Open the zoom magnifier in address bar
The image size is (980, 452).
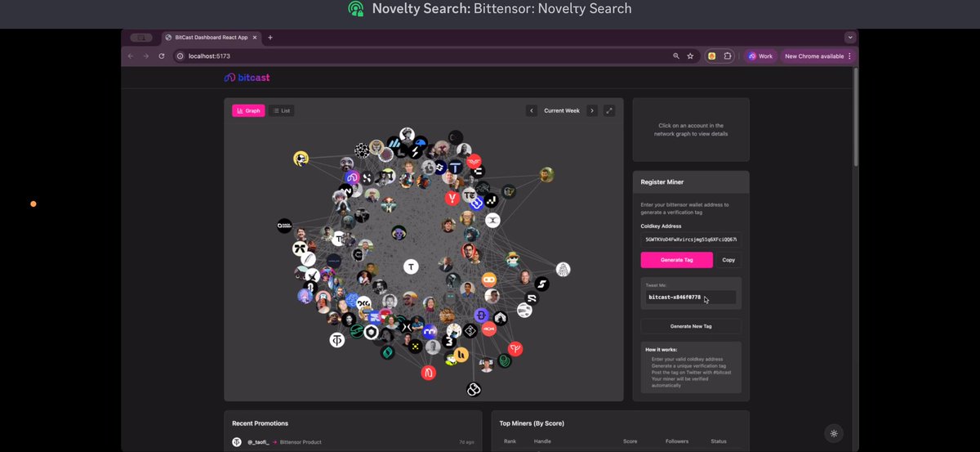(x=676, y=56)
